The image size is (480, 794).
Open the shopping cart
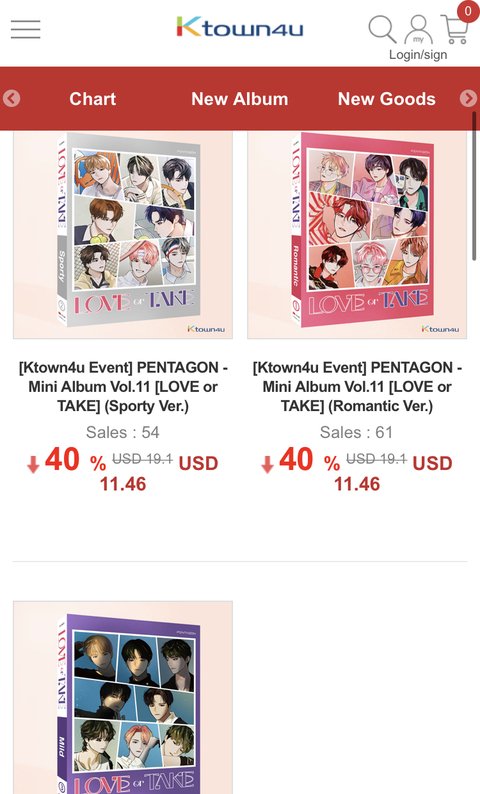click(455, 29)
